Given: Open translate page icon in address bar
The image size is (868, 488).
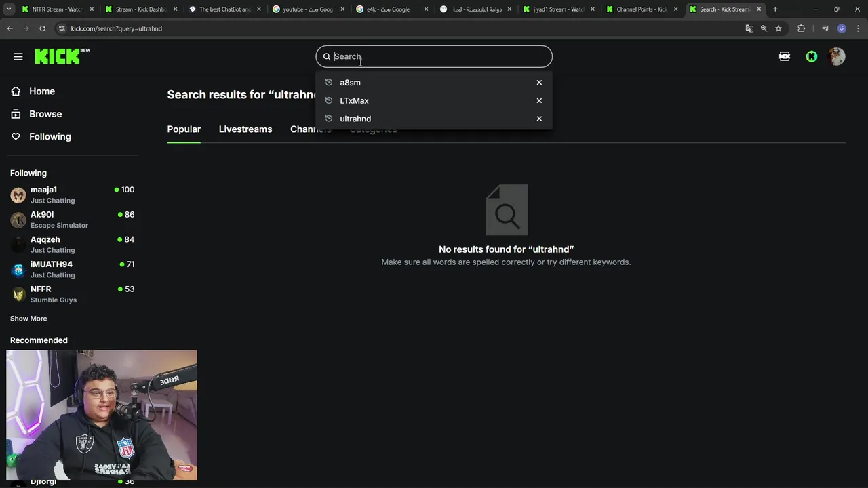Looking at the screenshot, I should pyautogui.click(x=749, y=28).
